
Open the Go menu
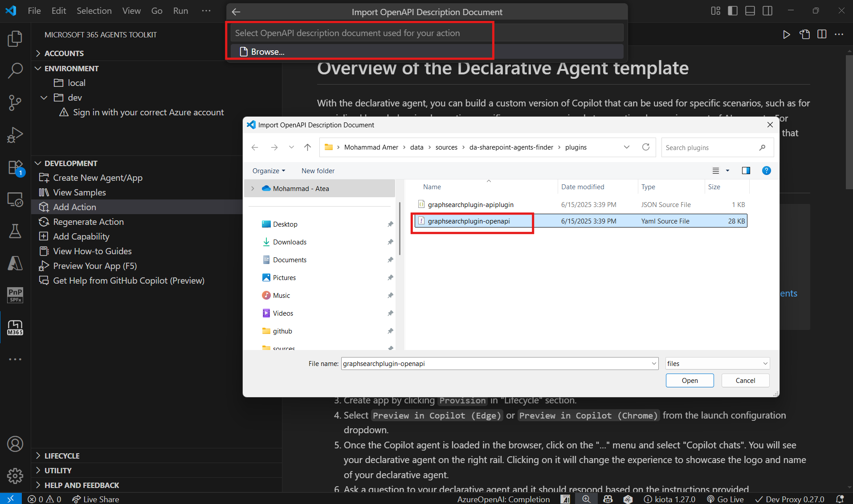point(157,11)
